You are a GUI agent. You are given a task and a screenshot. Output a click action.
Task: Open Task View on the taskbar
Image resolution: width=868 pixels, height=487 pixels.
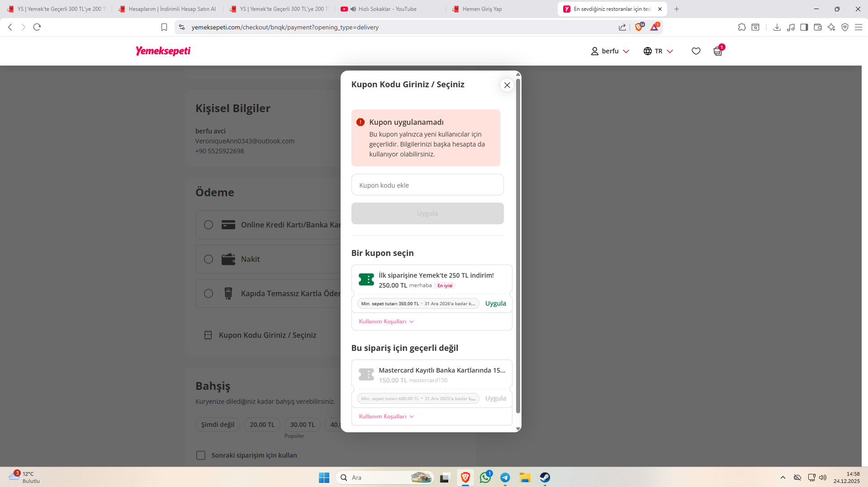tap(445, 478)
